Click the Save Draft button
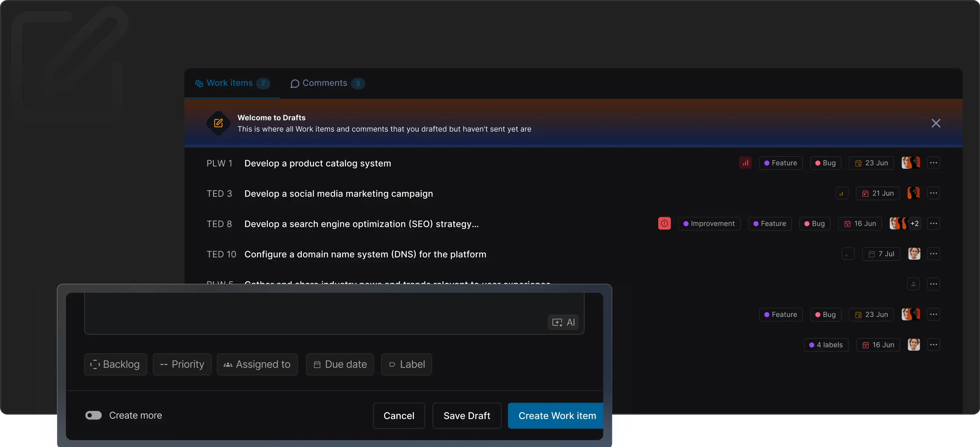 click(466, 416)
